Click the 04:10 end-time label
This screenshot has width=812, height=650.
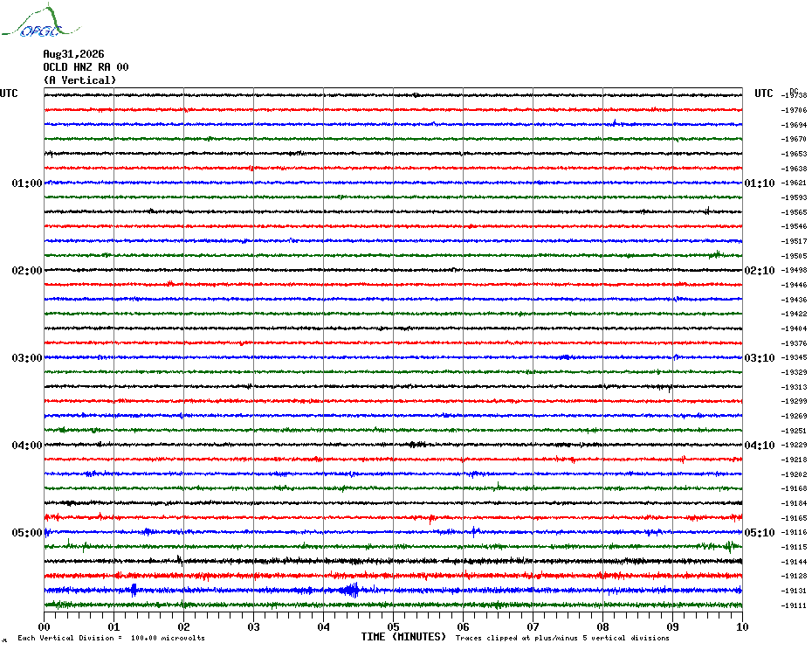[760, 446]
